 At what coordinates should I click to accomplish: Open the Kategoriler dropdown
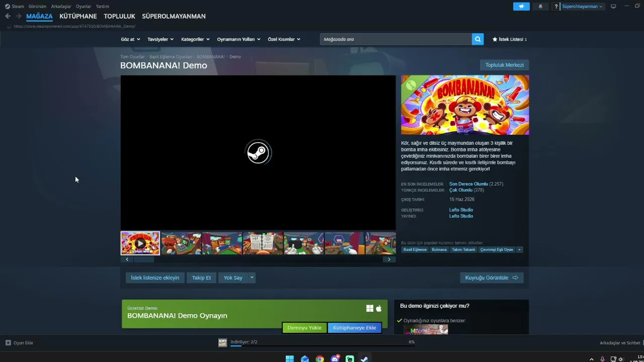tap(195, 39)
